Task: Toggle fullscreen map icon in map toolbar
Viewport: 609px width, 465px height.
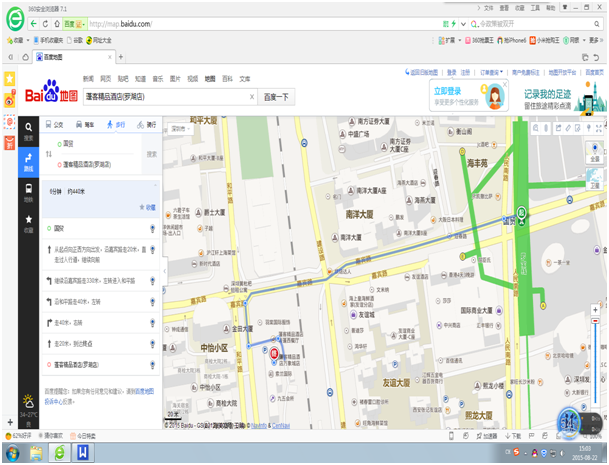Action: (599, 128)
